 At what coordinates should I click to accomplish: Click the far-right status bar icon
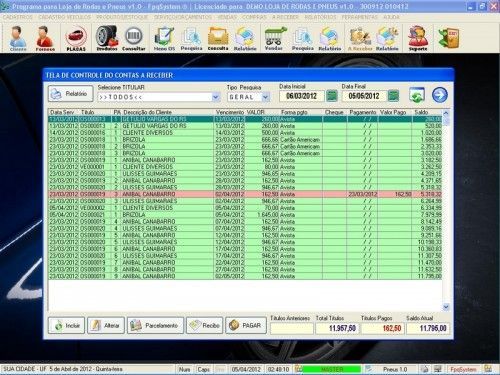point(488,369)
